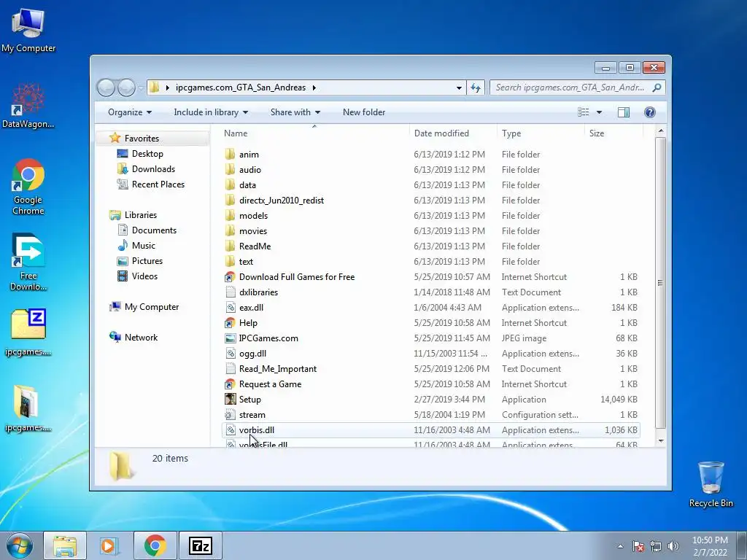Open the recent pages dropdown arrow
This screenshot has width=747, height=560.
pos(141,87)
